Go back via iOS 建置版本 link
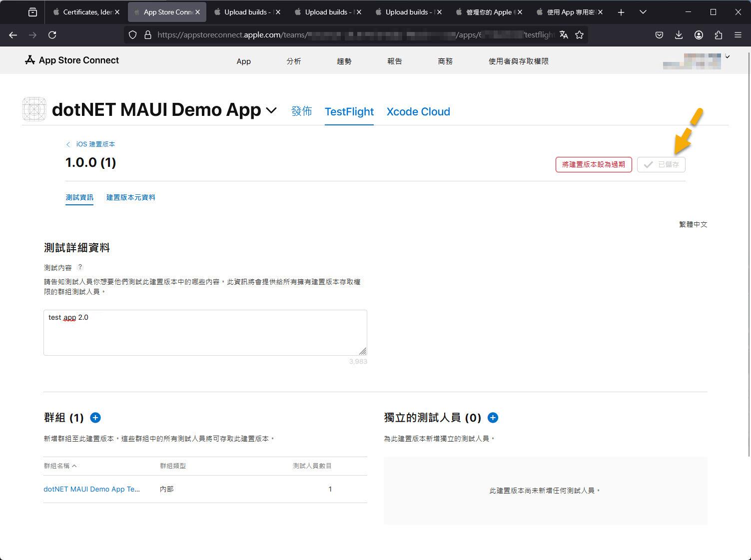Image resolution: width=751 pixels, height=560 pixels. tap(90, 144)
